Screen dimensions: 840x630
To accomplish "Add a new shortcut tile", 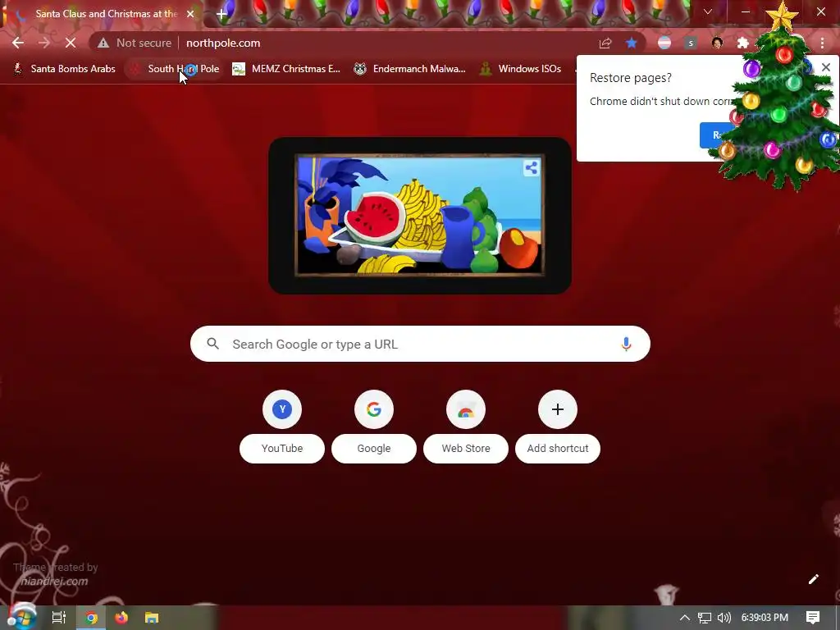I will (x=558, y=427).
